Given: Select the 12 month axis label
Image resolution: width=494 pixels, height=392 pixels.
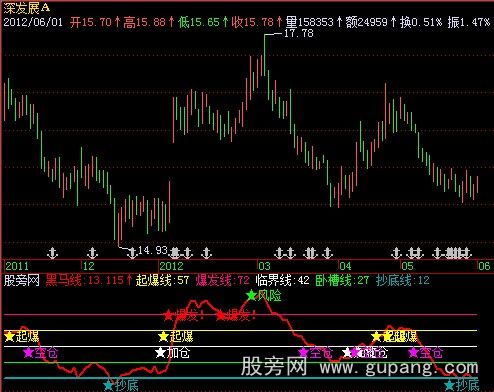Looking at the screenshot, I should (x=89, y=266).
